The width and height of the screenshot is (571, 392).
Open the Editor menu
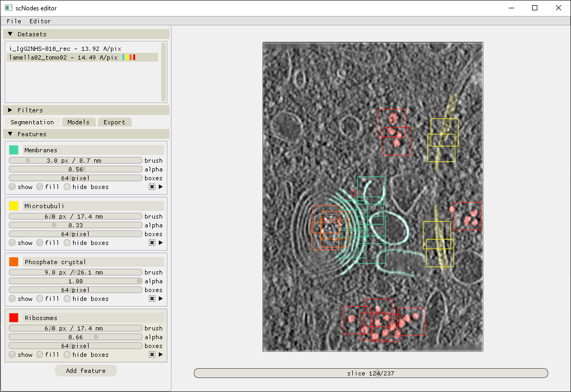point(40,21)
